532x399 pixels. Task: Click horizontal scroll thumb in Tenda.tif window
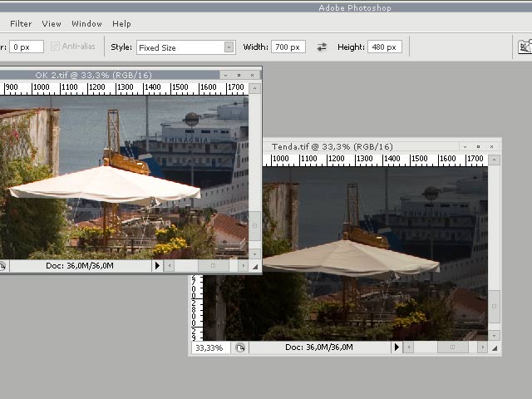[452, 347]
